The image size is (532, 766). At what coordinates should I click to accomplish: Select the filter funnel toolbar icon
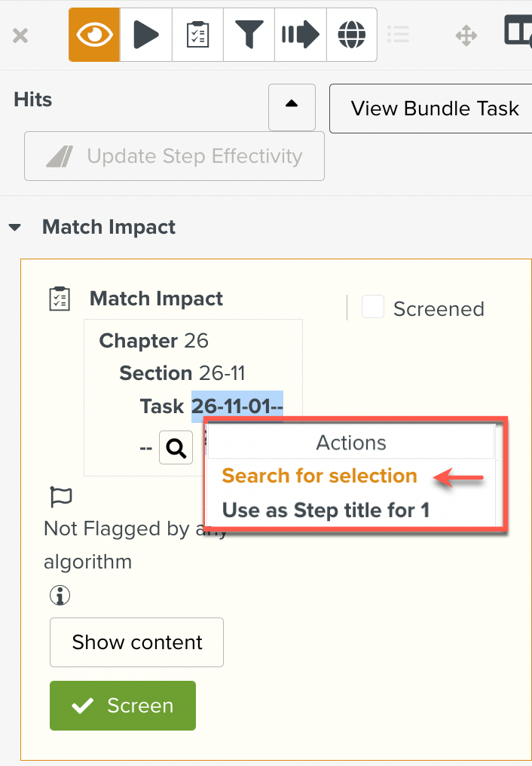(249, 34)
